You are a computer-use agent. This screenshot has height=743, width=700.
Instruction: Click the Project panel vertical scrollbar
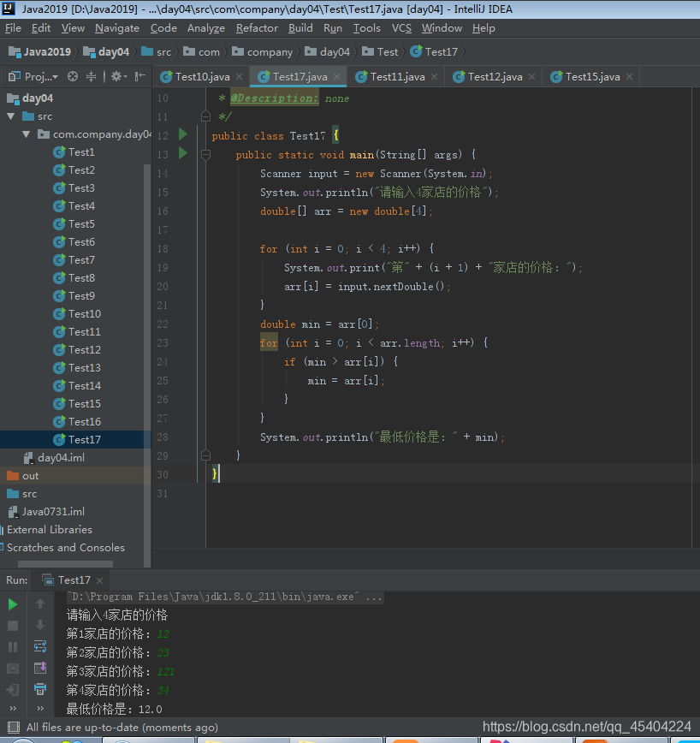coord(147,365)
